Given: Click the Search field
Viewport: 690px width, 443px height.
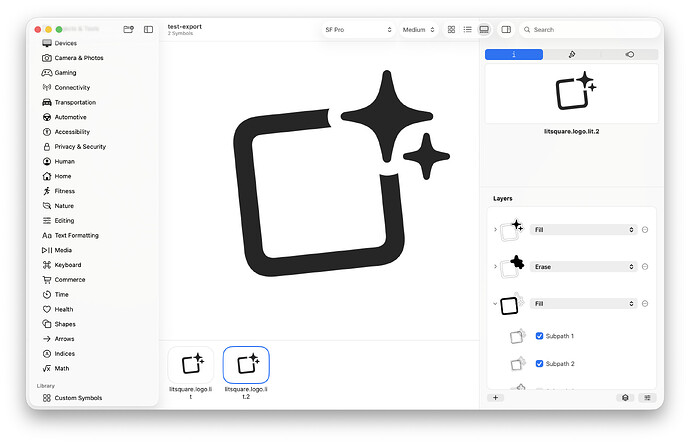Looking at the screenshot, I should [x=590, y=29].
